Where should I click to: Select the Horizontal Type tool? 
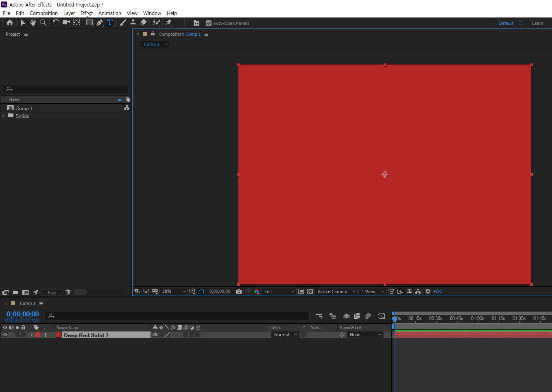click(x=110, y=23)
